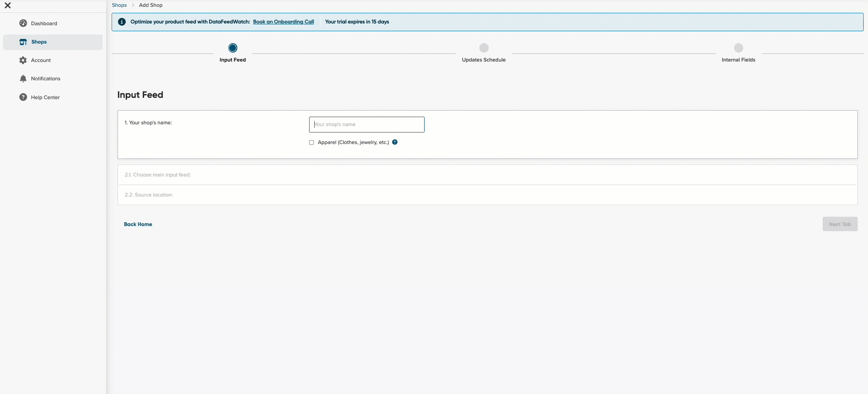Enable the Apparel (Clothes, jewelry, etc.) checkbox

point(311,143)
